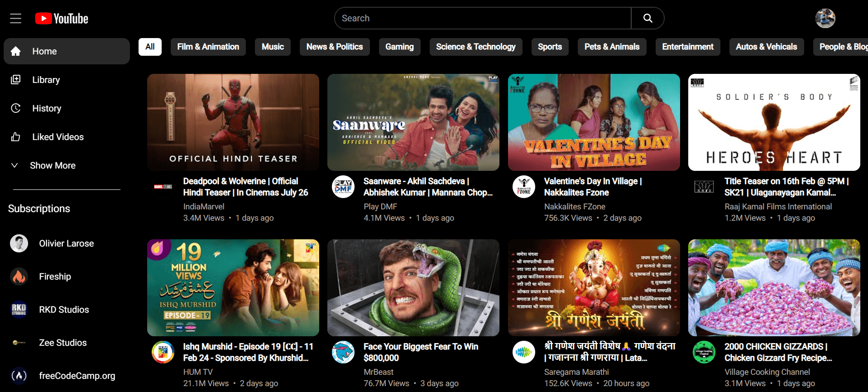Open Village Cooking Channel name link
The width and height of the screenshot is (868, 392).
[x=767, y=372]
